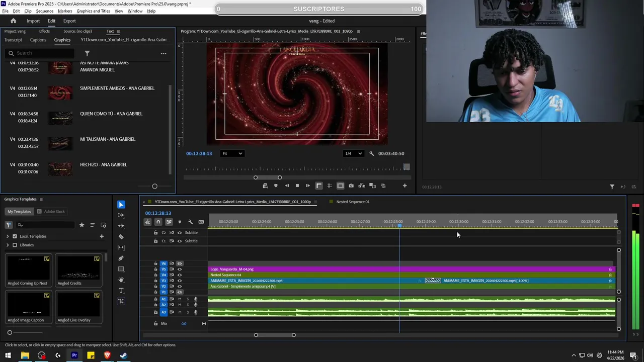Click the timeline caption track options CC icon
This screenshot has width=644, height=362.
click(201, 222)
